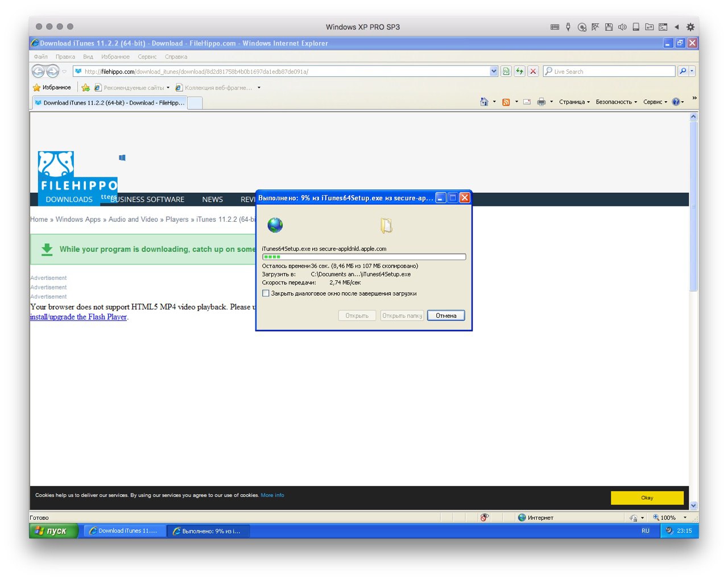
Task: Select the Download iTunes 11.2.2 browser tab
Action: pos(109,103)
